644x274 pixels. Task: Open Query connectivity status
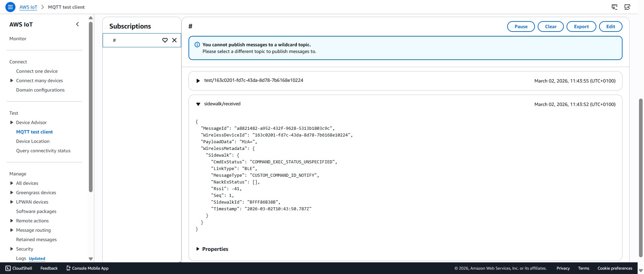click(43, 151)
